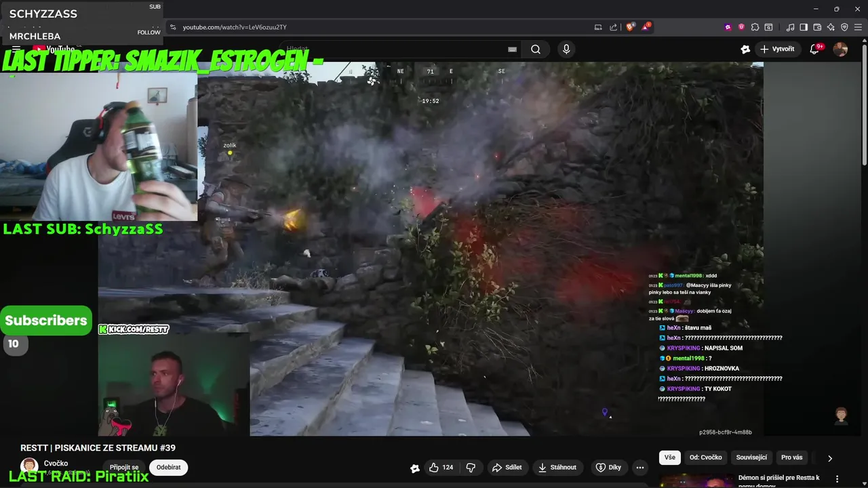This screenshot has width=868, height=488.
Task: Click the Sdílet share button
Action: tap(507, 467)
